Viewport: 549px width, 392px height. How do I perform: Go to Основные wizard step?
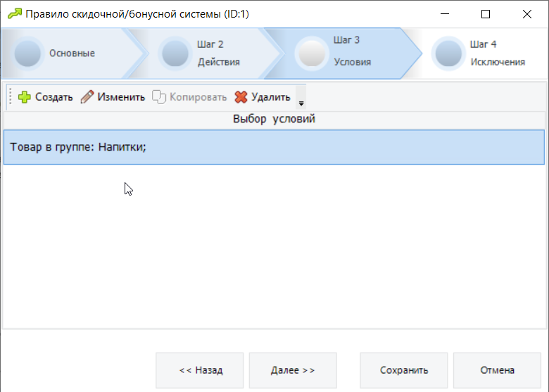click(72, 53)
